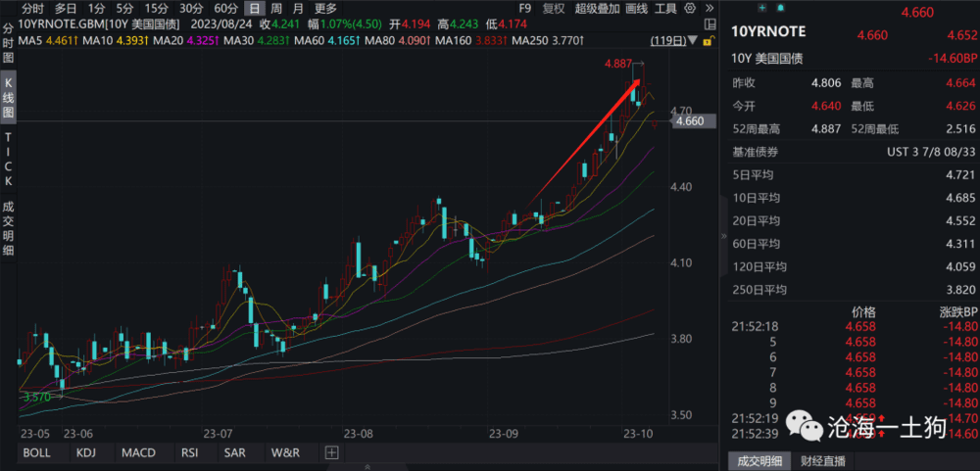The image size is (980, 471).
Task: Click the layout panel icon below toolbar
Action: pyautogui.click(x=710, y=24)
